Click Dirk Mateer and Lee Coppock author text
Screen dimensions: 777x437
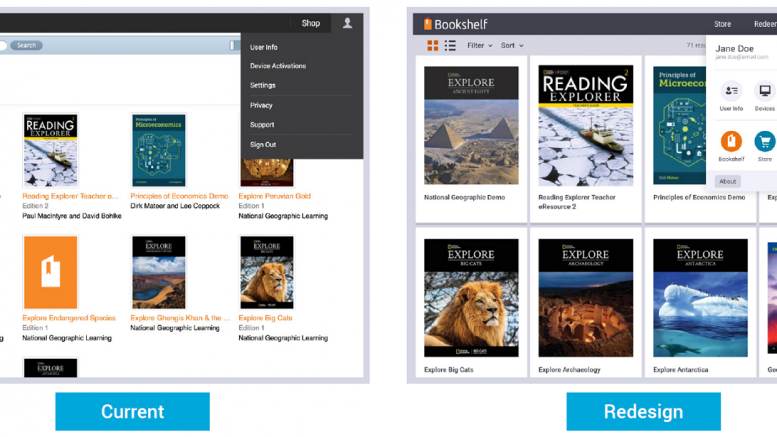coord(175,206)
